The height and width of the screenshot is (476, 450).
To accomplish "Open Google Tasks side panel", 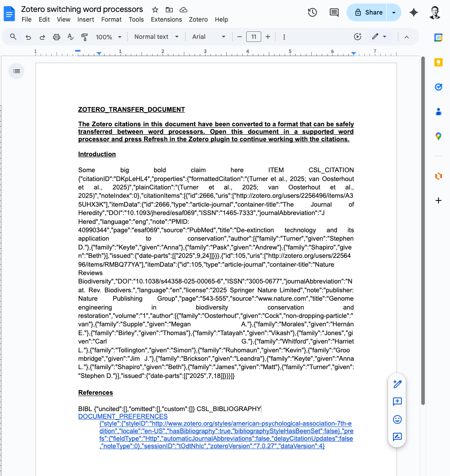I will 438,87.
